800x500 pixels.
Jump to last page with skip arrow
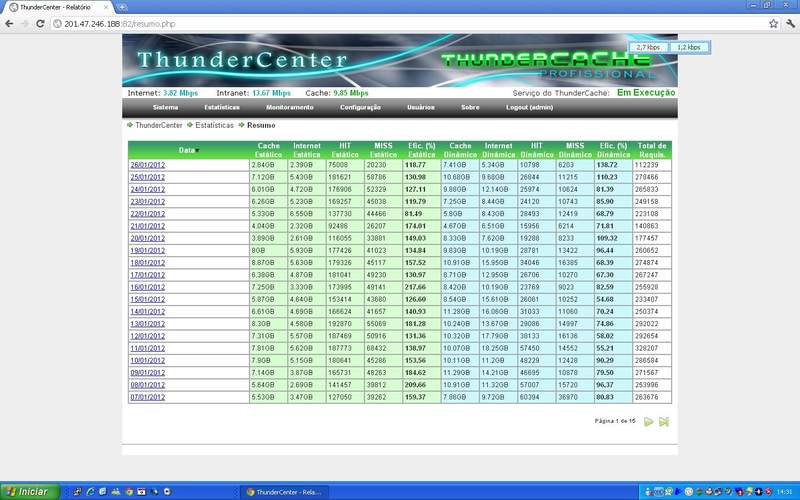pos(664,421)
